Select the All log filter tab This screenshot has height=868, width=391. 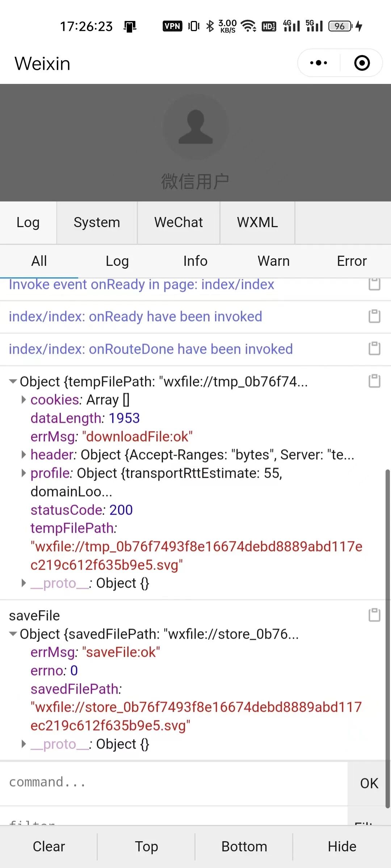point(39,261)
